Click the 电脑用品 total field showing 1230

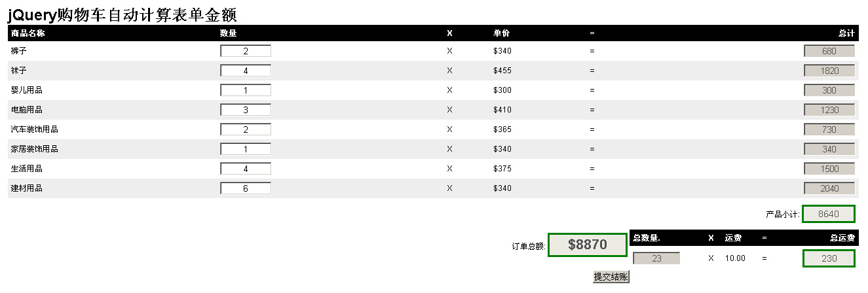tap(829, 110)
